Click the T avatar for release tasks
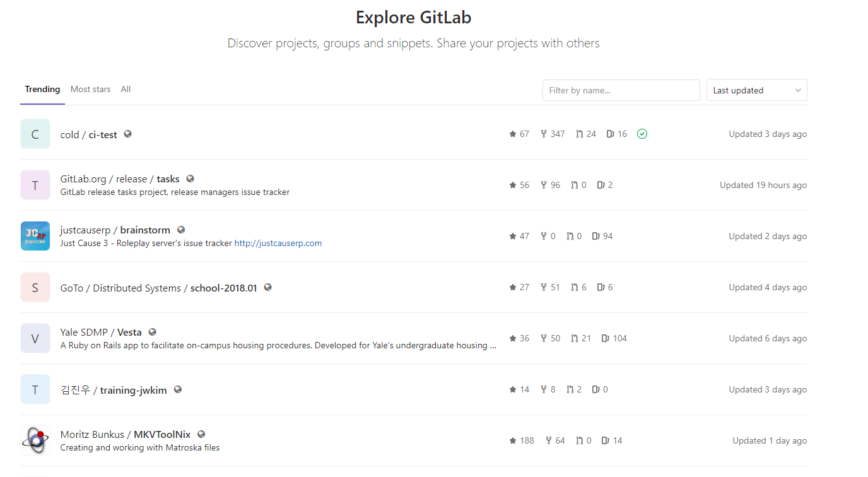The image size is (868, 477). tap(35, 185)
